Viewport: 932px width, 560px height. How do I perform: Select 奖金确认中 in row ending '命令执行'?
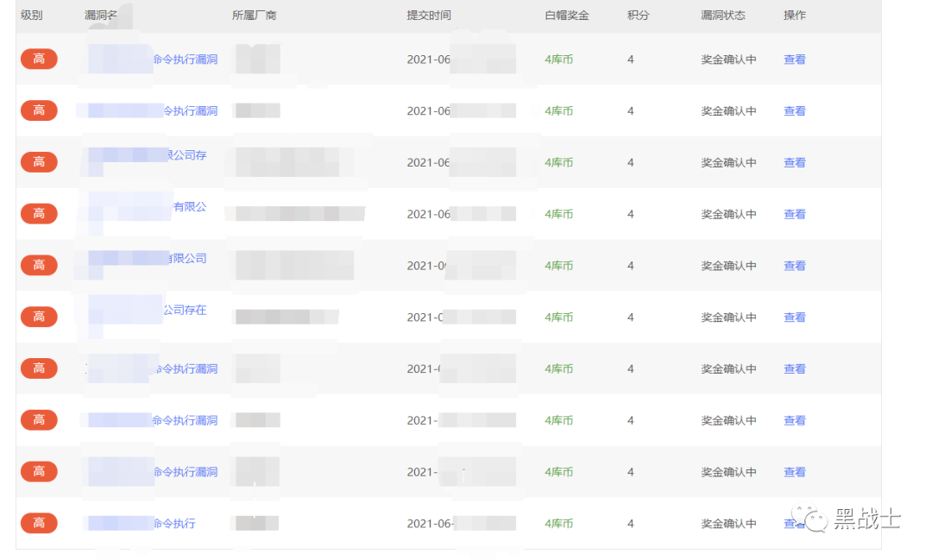[728, 523]
